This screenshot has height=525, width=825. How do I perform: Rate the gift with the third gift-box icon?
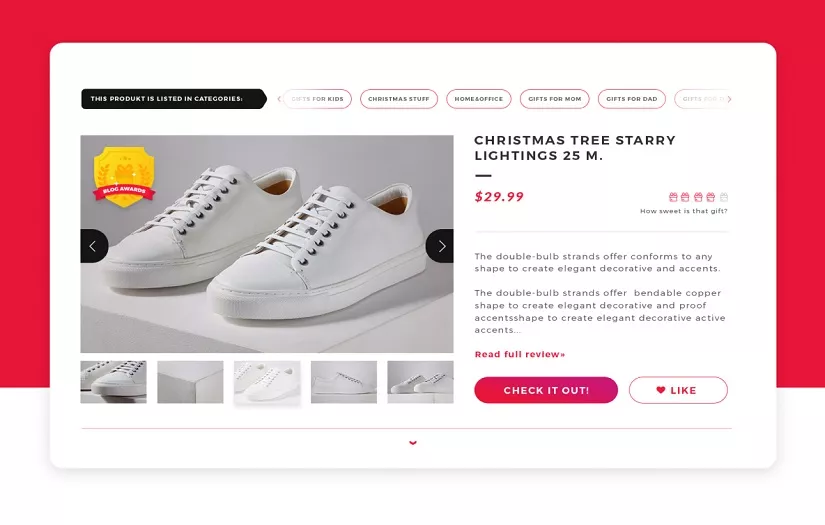coord(698,197)
